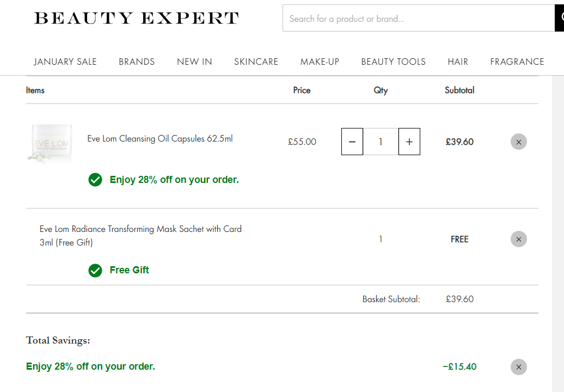Open the Eve Lom Radiance Transforming Mask link
The width and height of the screenshot is (564, 392).
click(x=140, y=236)
